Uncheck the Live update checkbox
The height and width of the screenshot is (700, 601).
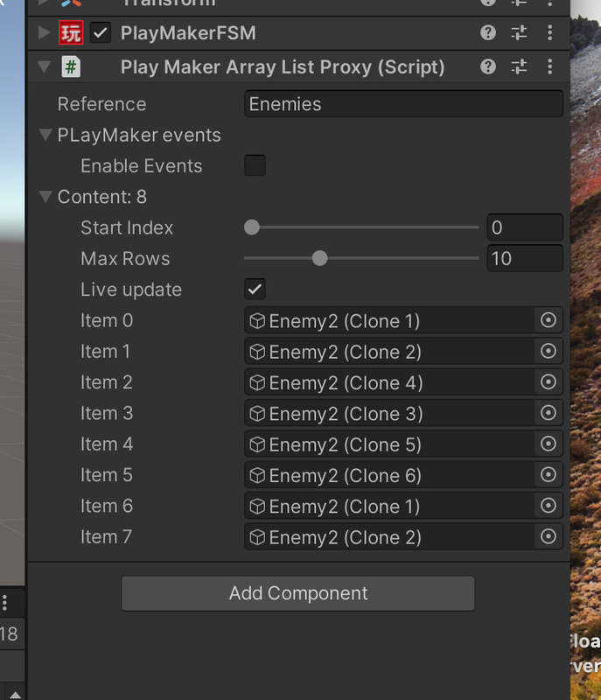click(255, 289)
